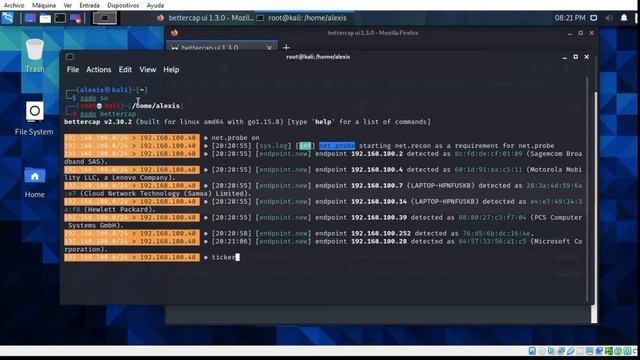This screenshot has width=640, height=360.
Task: Open the Kali applications menu icon
Action: click(7, 18)
